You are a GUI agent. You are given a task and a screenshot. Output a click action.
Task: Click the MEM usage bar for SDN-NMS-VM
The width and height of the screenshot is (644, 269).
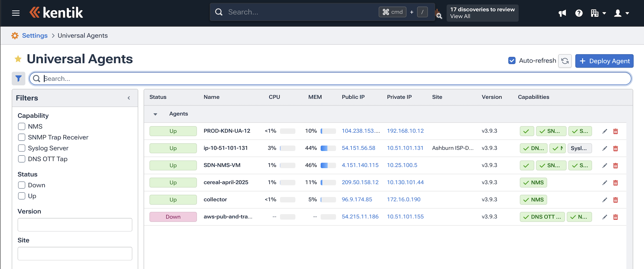point(328,165)
